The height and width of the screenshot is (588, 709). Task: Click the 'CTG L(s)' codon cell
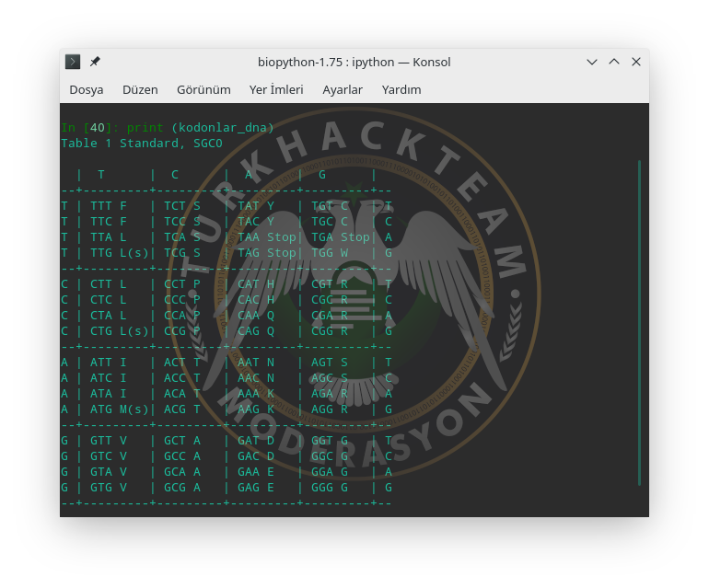tap(120, 331)
